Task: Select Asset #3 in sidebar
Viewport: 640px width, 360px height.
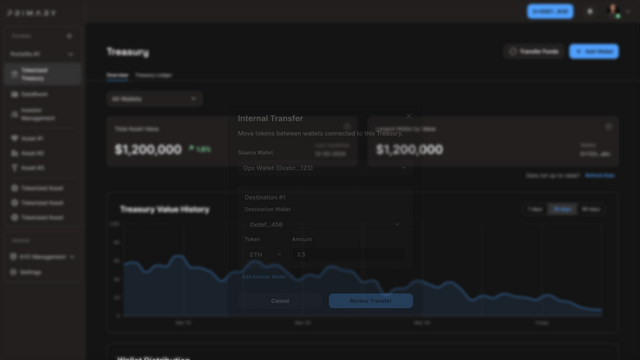Action: (x=42, y=168)
